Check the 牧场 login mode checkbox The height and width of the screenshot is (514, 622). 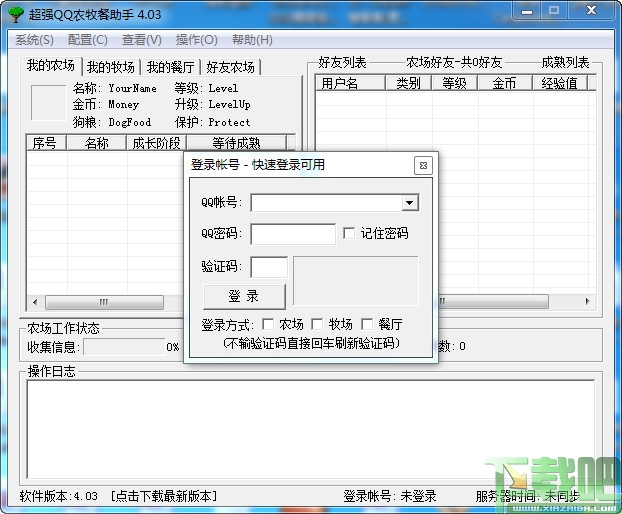317,324
